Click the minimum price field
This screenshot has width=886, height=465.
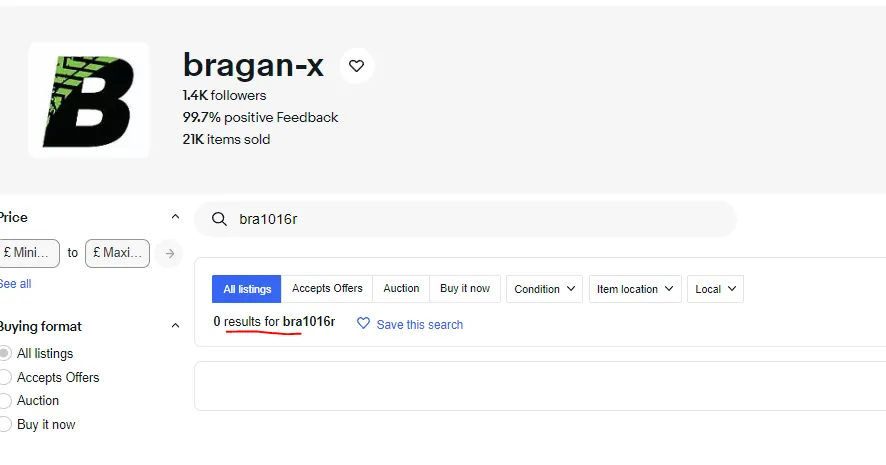pyautogui.click(x=29, y=253)
